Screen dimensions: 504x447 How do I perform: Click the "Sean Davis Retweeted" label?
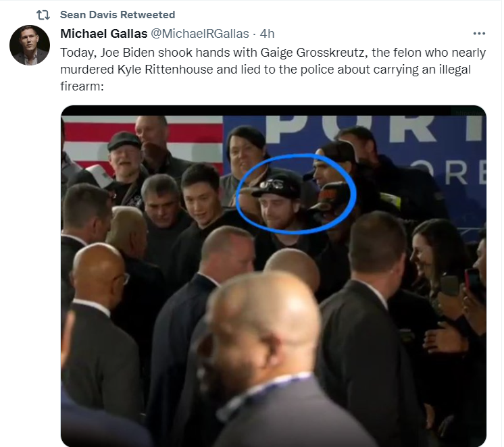pos(118,15)
